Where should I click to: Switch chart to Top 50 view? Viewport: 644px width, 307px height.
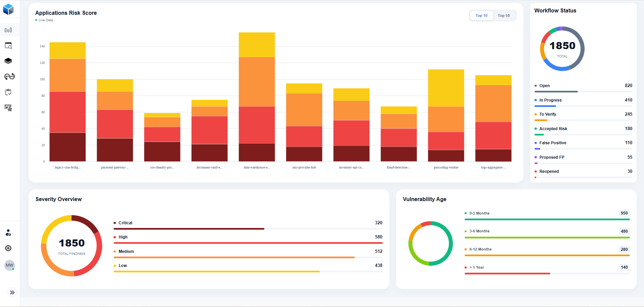pyautogui.click(x=504, y=15)
